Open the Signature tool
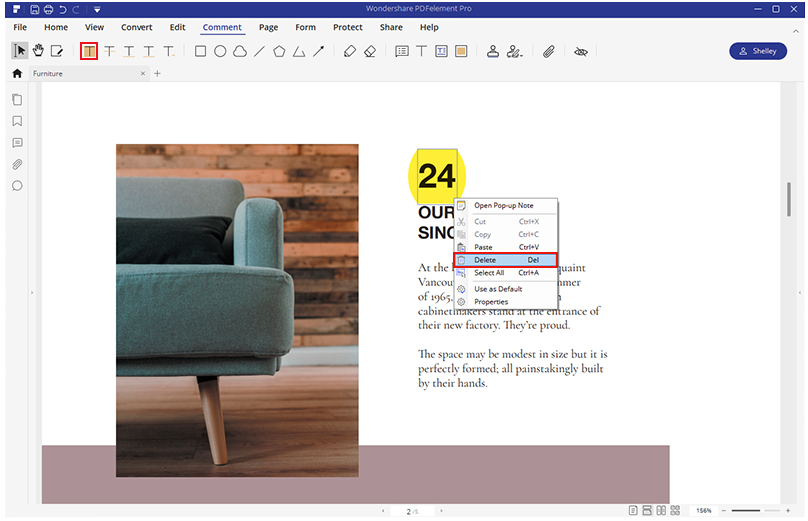The height and width of the screenshot is (521, 808). tap(514, 51)
